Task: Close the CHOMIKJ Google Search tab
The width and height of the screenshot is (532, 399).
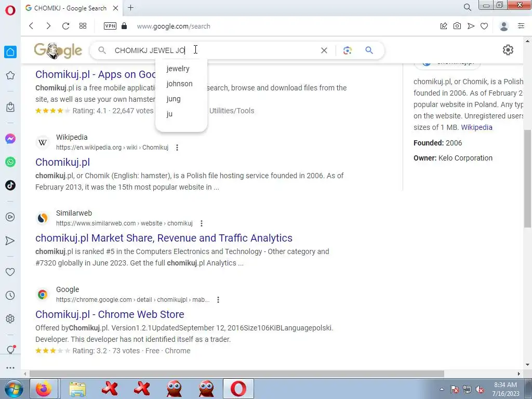Action: click(115, 8)
